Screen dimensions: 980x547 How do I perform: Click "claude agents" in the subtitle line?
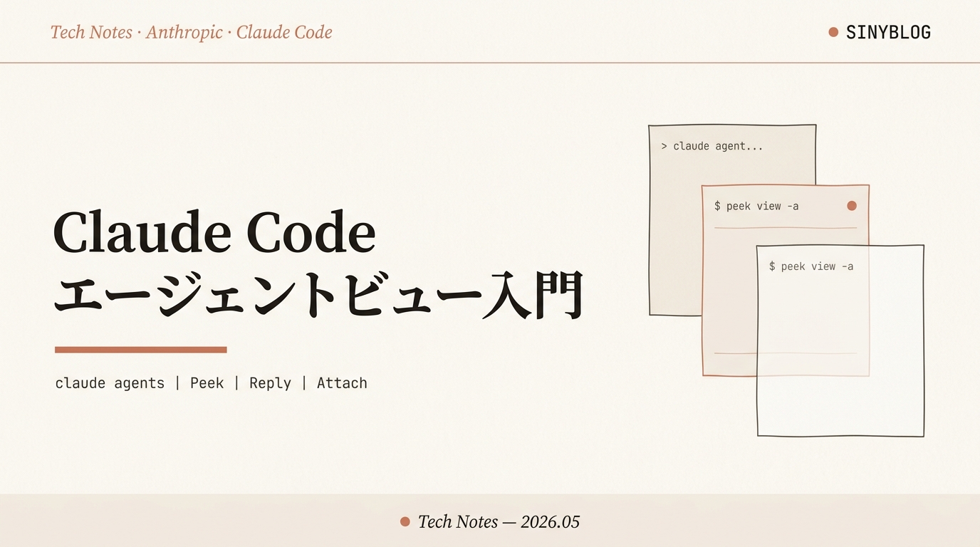(x=110, y=383)
